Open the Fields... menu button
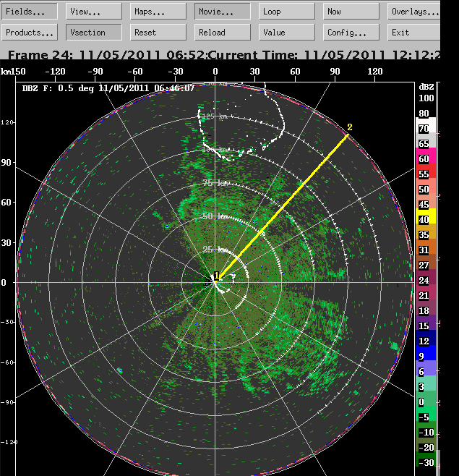Image resolution: width=459 pixels, height=476 pixels. [30, 12]
